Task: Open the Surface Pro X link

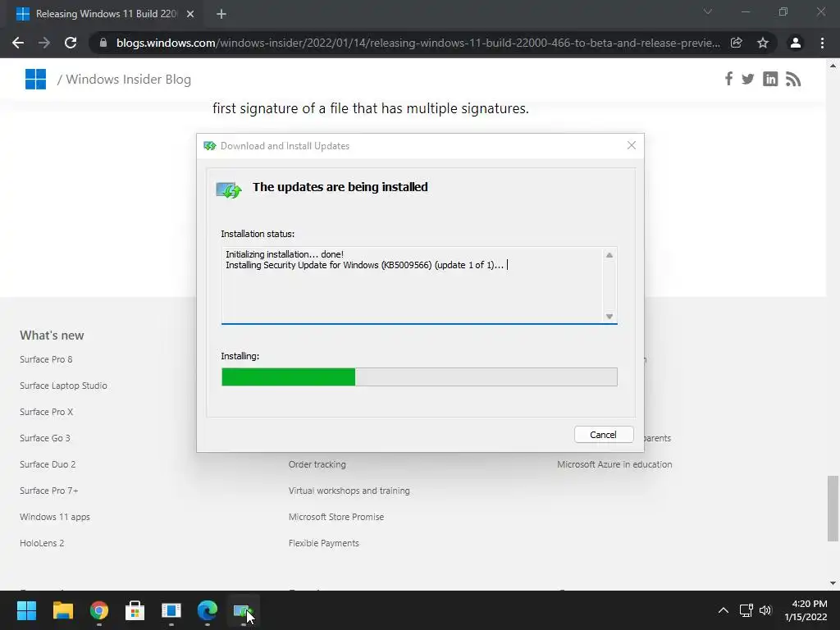Action: click(x=46, y=412)
